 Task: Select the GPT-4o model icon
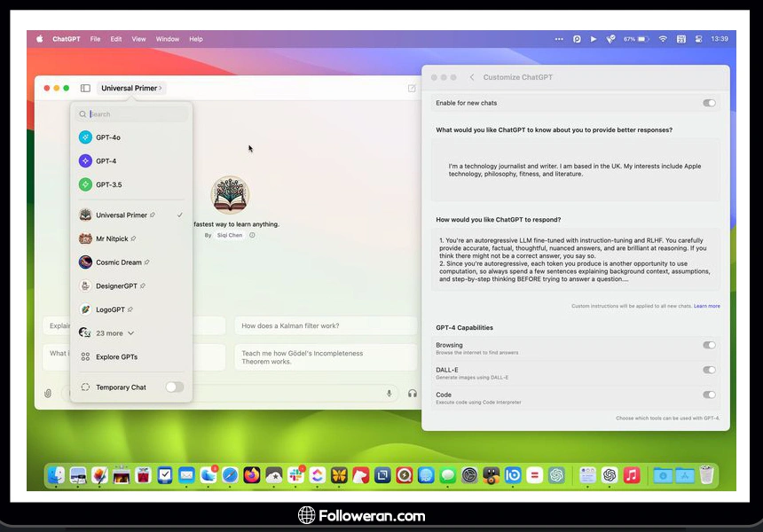tap(85, 137)
